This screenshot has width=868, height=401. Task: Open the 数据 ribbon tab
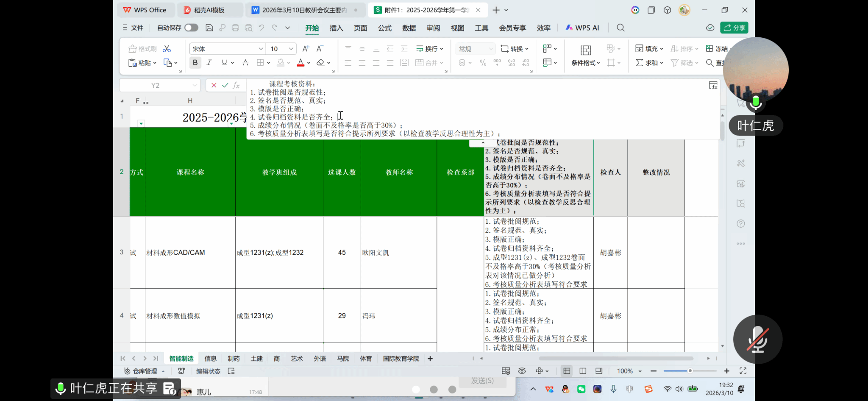point(409,28)
